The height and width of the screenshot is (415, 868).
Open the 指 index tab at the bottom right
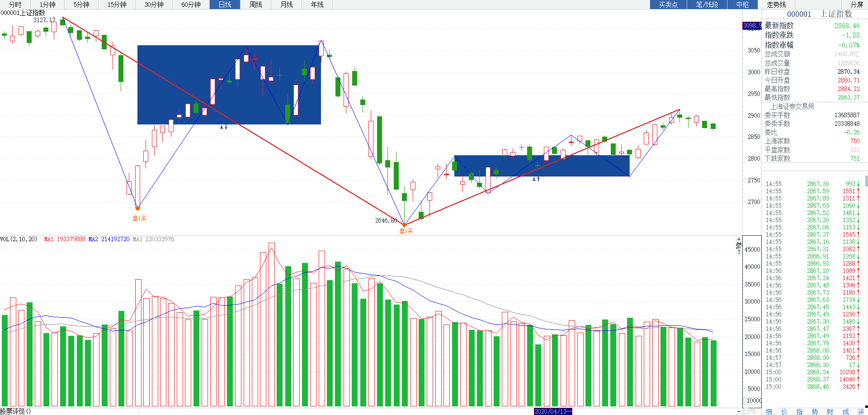pyautogui.click(x=800, y=411)
